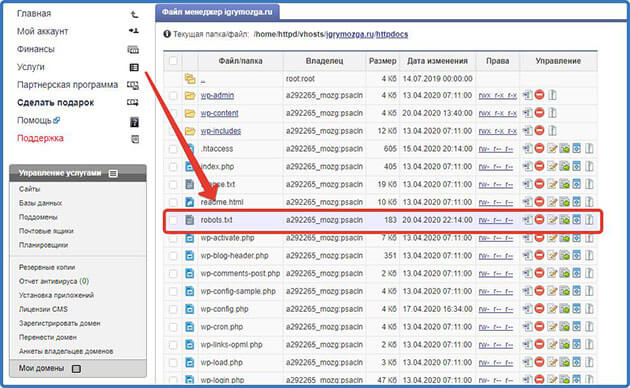Open the wp-content folder link
630x388 pixels.
pyautogui.click(x=219, y=113)
